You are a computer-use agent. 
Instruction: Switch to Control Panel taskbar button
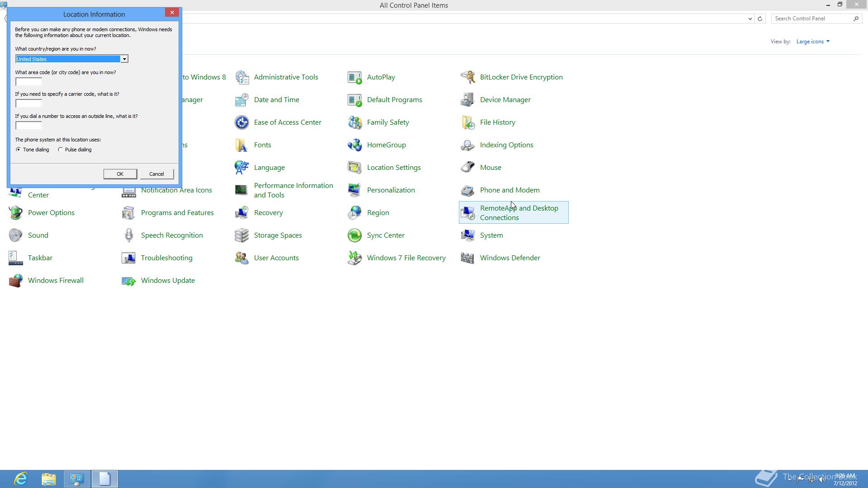(x=77, y=479)
